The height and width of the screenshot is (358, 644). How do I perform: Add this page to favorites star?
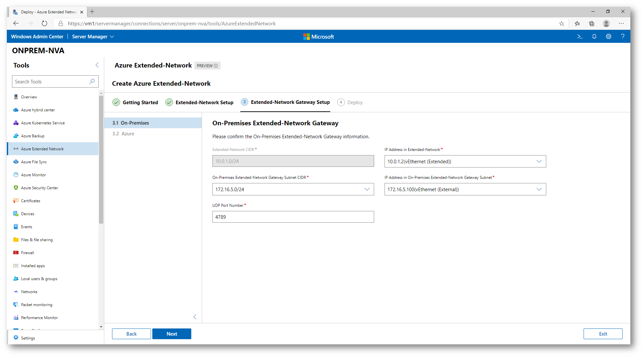pyautogui.click(x=562, y=23)
